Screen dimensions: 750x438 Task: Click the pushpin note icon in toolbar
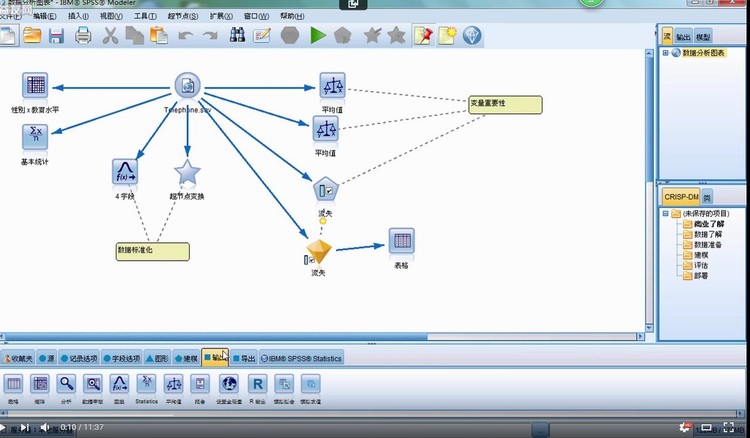[x=423, y=35]
